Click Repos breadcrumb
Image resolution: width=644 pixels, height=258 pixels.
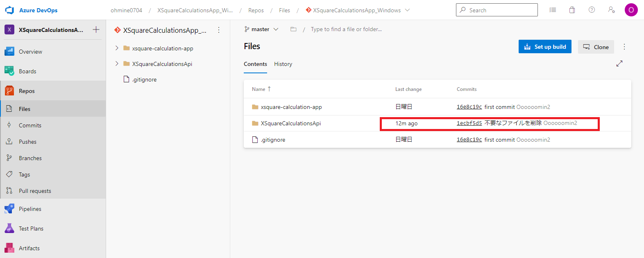(256, 10)
